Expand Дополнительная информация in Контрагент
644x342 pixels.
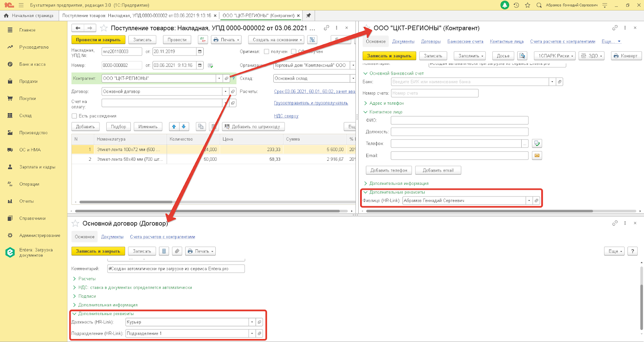click(x=365, y=183)
